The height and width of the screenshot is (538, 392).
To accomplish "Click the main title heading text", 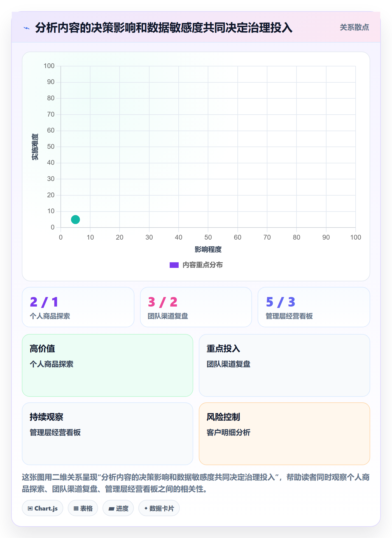I will click(x=164, y=28).
